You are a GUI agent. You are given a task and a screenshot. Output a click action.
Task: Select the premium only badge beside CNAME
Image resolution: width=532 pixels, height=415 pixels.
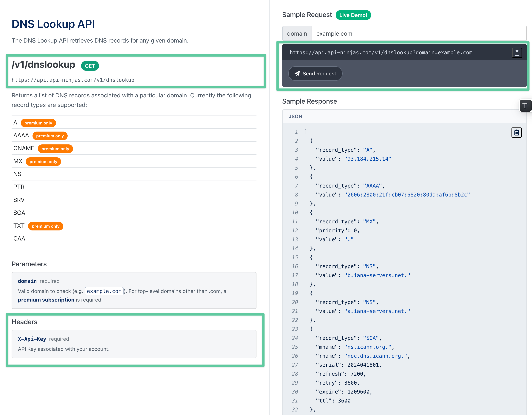[55, 149]
